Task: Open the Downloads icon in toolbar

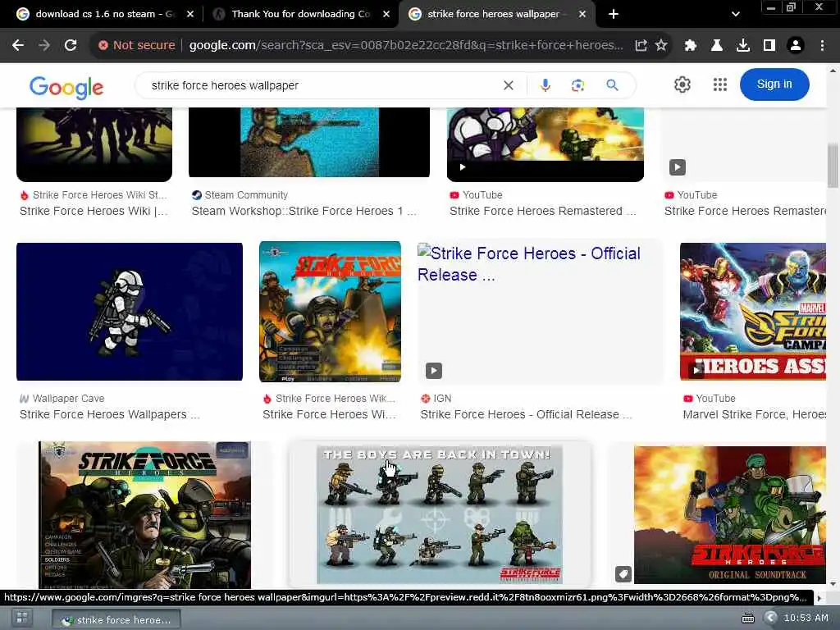Action: click(x=743, y=46)
